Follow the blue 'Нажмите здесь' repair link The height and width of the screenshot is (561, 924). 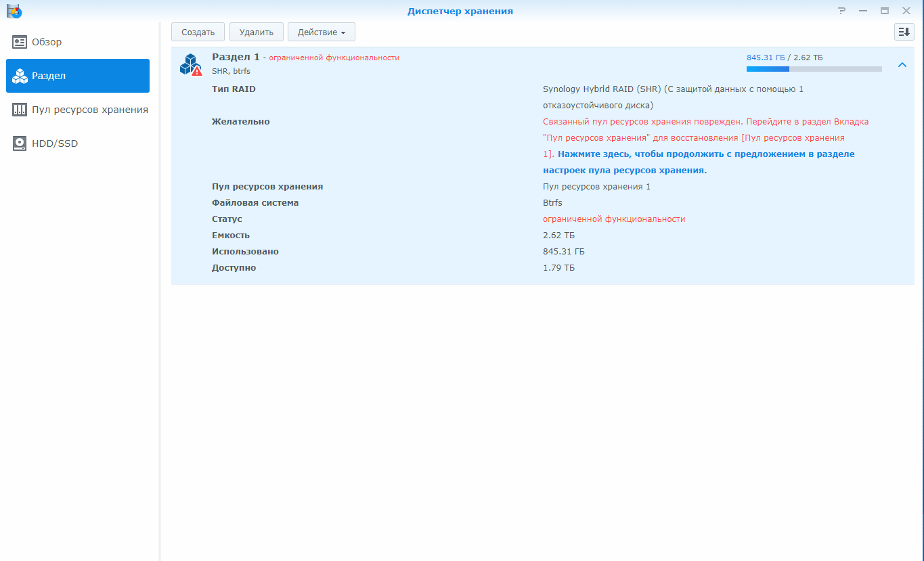click(x=699, y=162)
